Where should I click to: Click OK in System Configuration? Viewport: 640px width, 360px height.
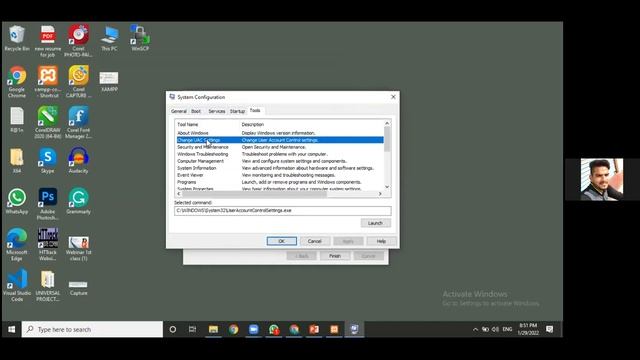(282, 241)
